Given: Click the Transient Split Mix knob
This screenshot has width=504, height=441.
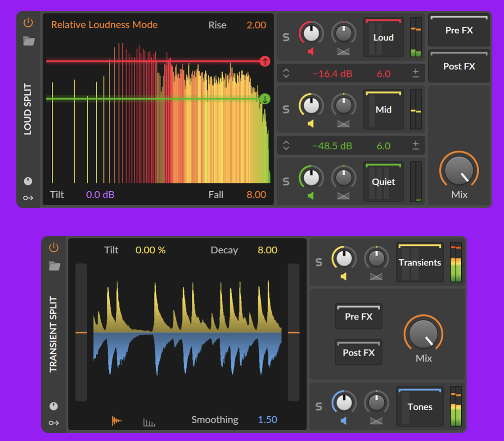Looking at the screenshot, I should click(x=423, y=333).
